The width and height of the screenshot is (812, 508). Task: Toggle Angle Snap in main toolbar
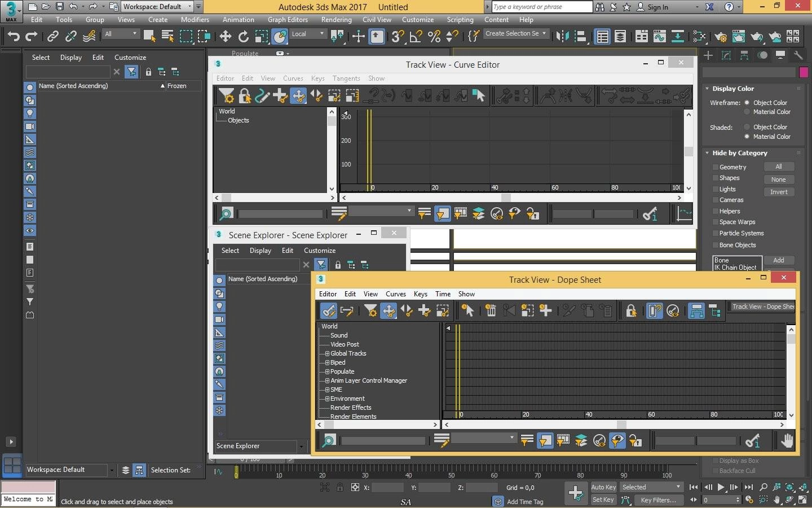tap(416, 37)
